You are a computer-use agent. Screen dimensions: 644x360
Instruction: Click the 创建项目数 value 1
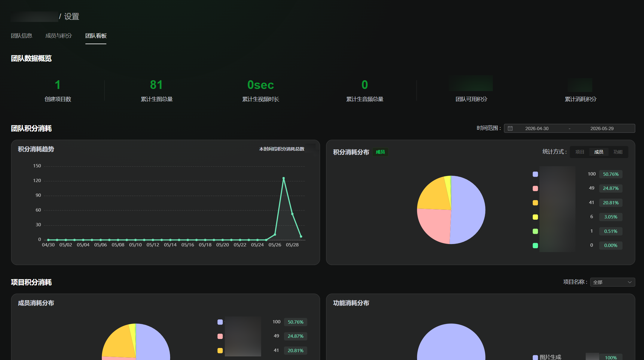58,85
